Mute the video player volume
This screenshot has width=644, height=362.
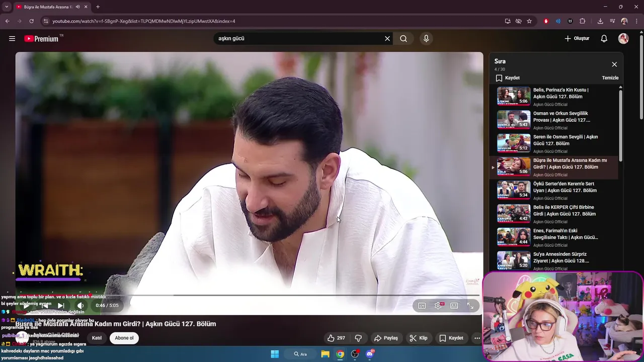tap(80, 306)
